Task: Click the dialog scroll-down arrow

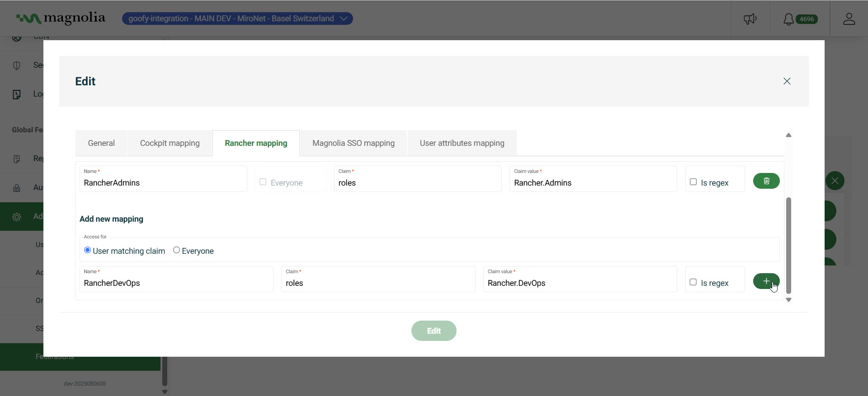Action: pyautogui.click(x=788, y=300)
